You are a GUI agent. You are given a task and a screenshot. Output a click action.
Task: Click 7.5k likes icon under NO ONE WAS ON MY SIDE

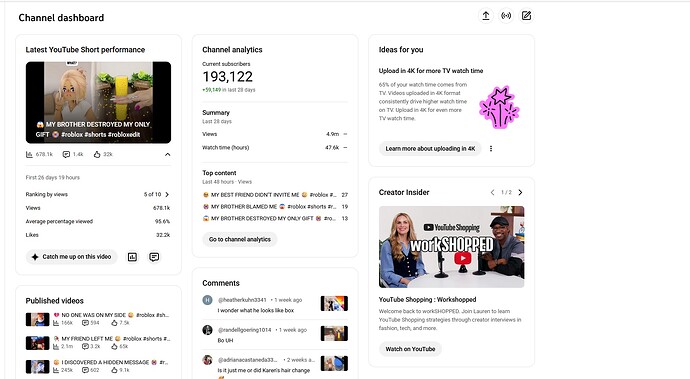tap(114, 323)
